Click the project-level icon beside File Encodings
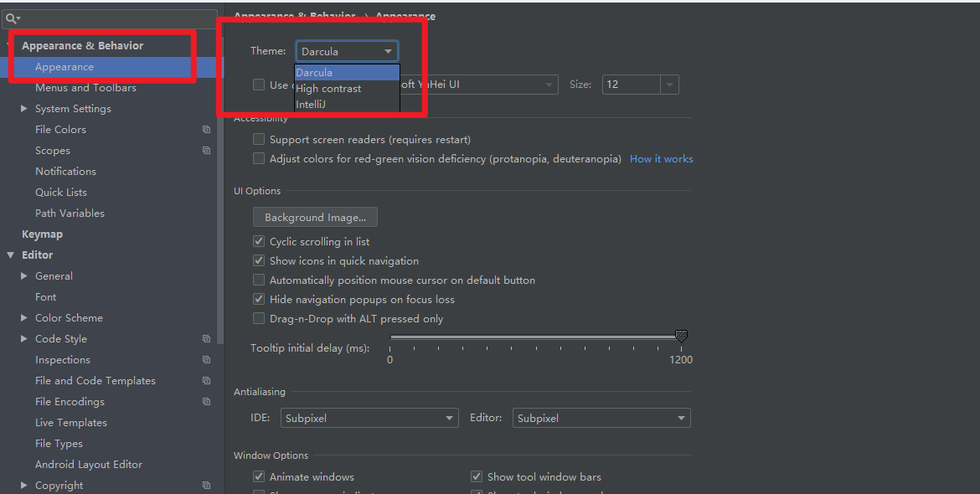The image size is (980, 494). click(x=206, y=402)
